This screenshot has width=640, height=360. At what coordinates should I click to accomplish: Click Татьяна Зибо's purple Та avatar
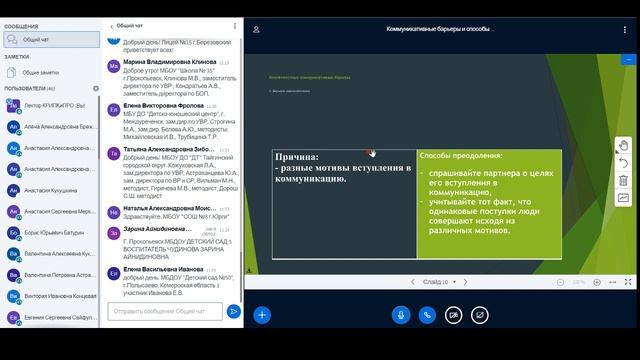click(x=114, y=153)
